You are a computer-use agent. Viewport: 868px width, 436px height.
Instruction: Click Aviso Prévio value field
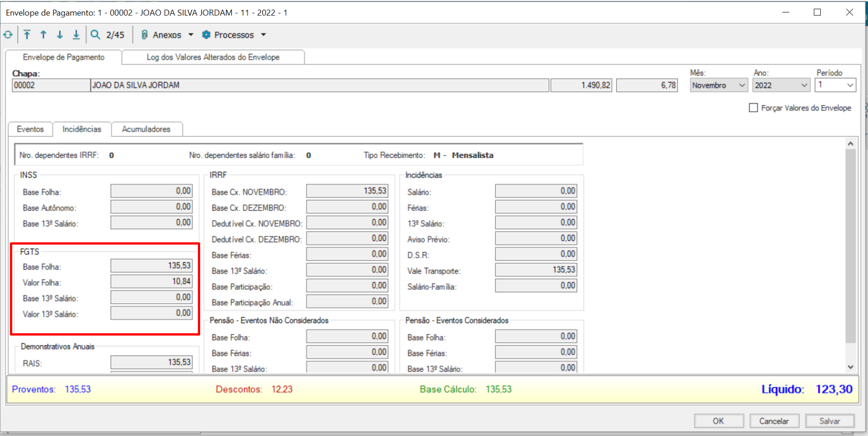click(536, 239)
